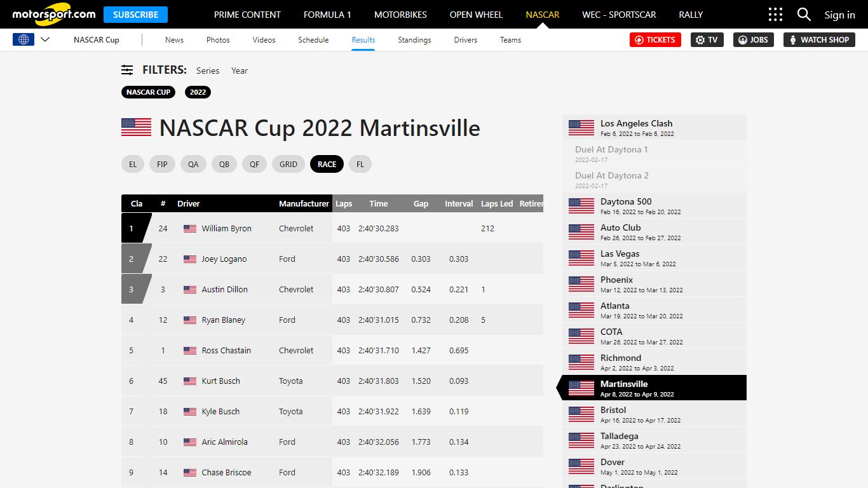Go to the Teams tab
868x488 pixels.
(x=510, y=39)
